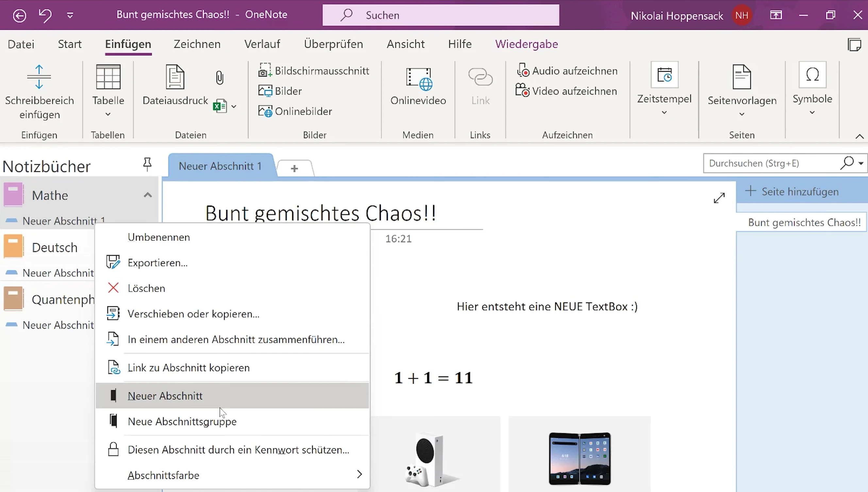This screenshot has height=492, width=868.
Task: Switch to the Verlauf ribbon tab
Action: click(x=262, y=44)
